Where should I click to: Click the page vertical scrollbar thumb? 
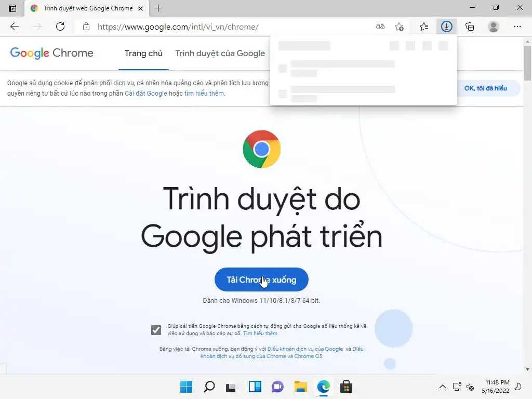[527, 63]
